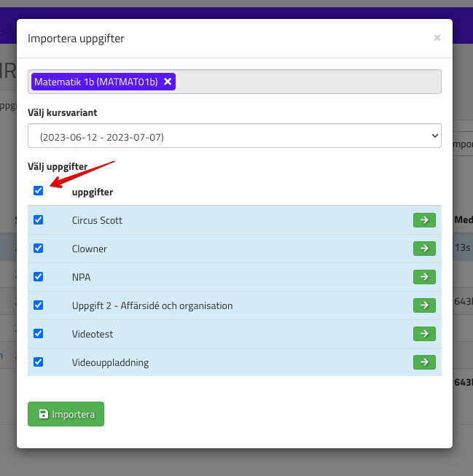
Task: Uncheck the Videouppladdning checkbox
Action: (39, 362)
